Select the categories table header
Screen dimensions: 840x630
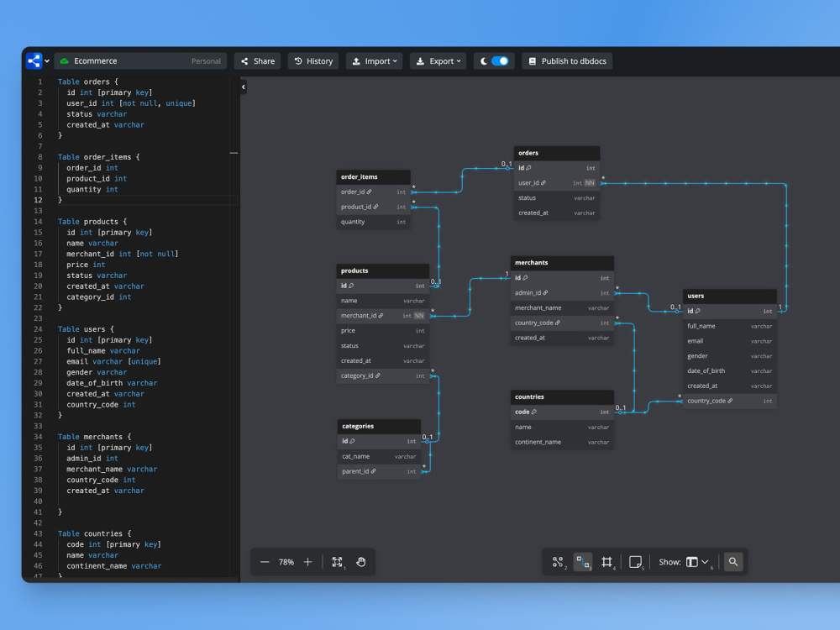[x=379, y=427]
